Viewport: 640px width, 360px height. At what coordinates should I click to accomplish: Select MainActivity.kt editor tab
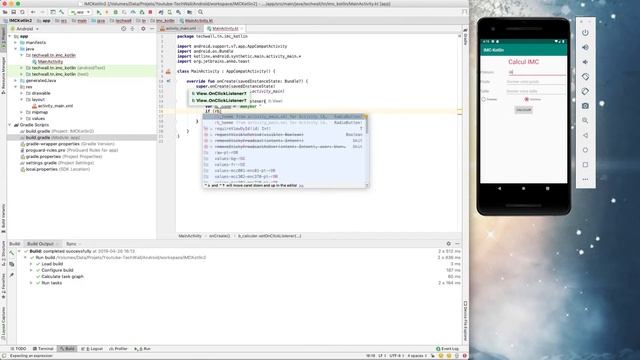pyautogui.click(x=224, y=29)
